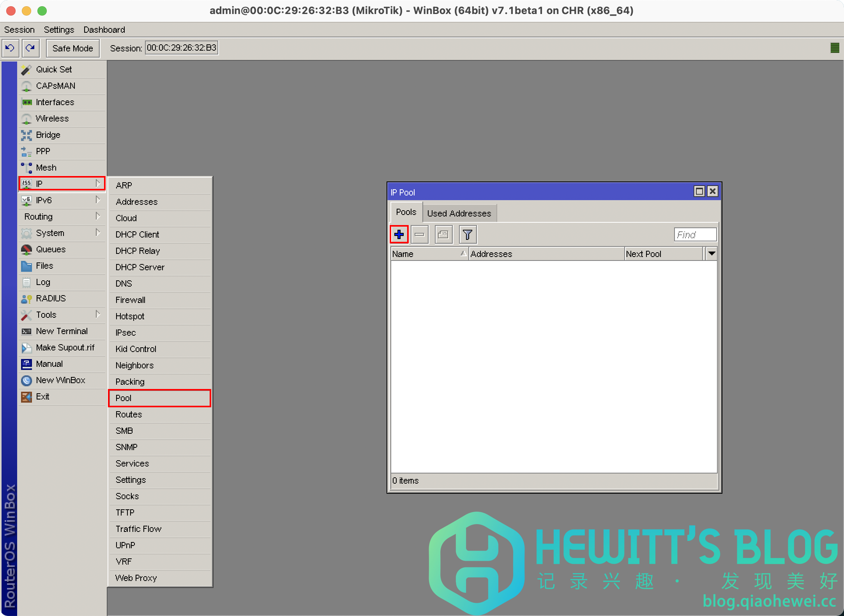
Task: Open the column selector dropdown in IP Pool
Action: point(712,254)
